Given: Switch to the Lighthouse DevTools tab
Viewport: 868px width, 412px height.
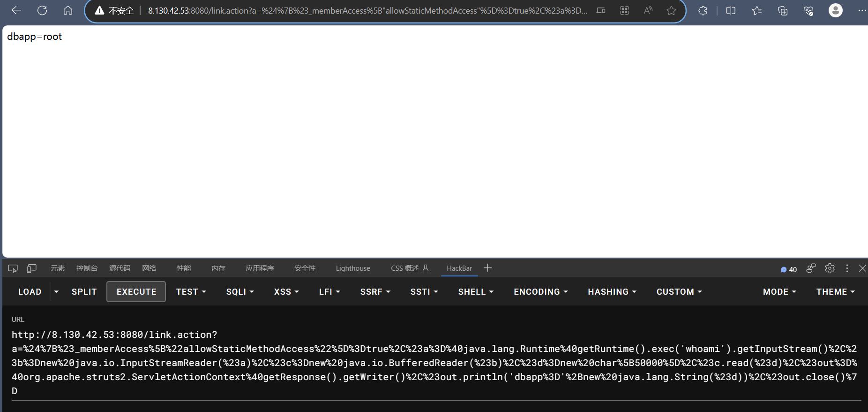Looking at the screenshot, I should [x=353, y=268].
